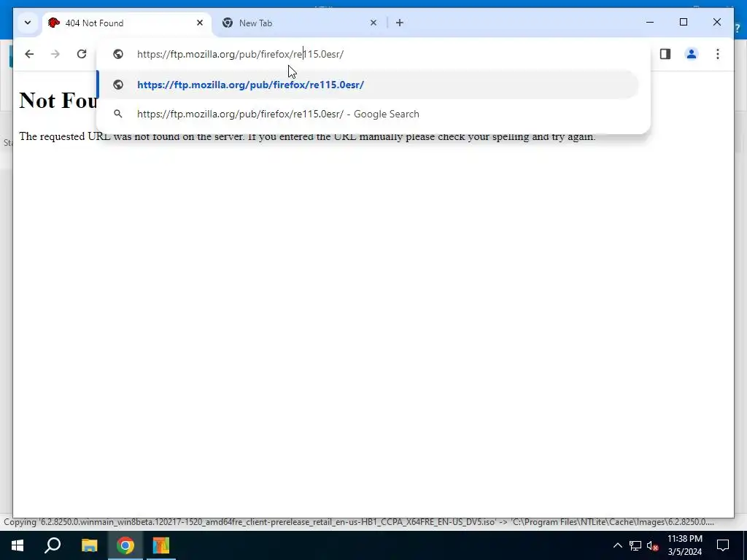Click inside the address bar URL text
Viewport: 747px width, 560px height.
tap(240, 54)
